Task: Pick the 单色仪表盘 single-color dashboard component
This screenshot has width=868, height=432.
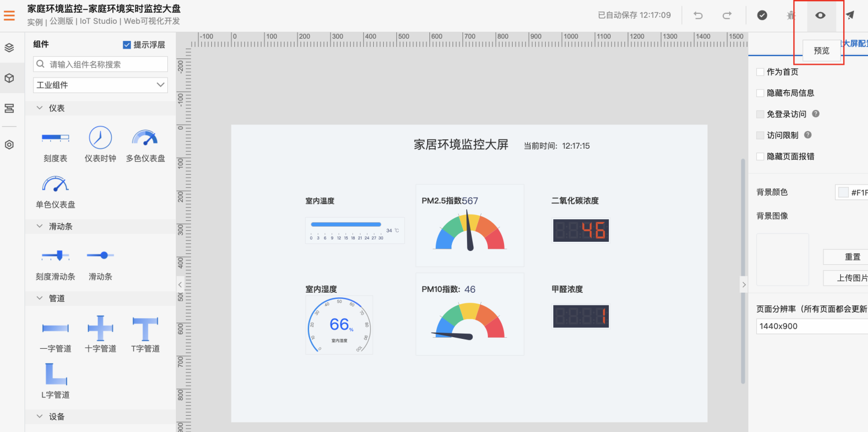Action: point(56,191)
